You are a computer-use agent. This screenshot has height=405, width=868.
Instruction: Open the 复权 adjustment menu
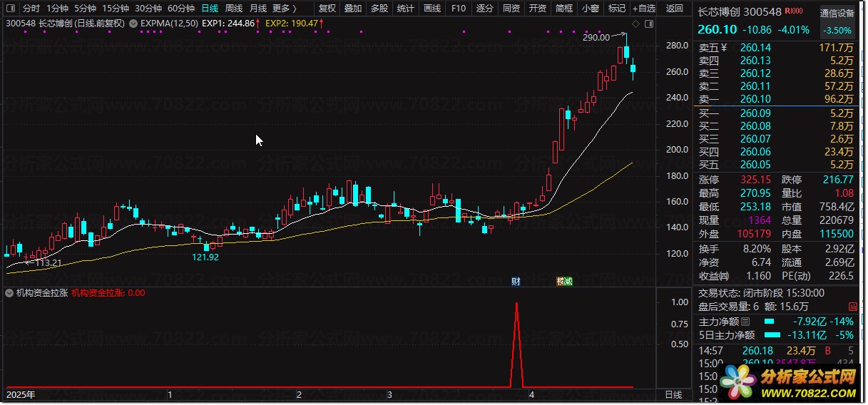(327, 9)
